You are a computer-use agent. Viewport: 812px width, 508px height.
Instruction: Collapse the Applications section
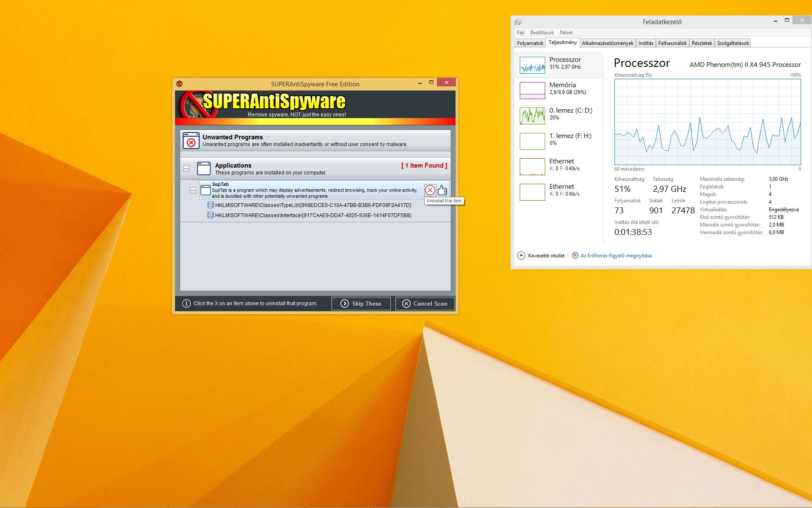pyautogui.click(x=186, y=168)
